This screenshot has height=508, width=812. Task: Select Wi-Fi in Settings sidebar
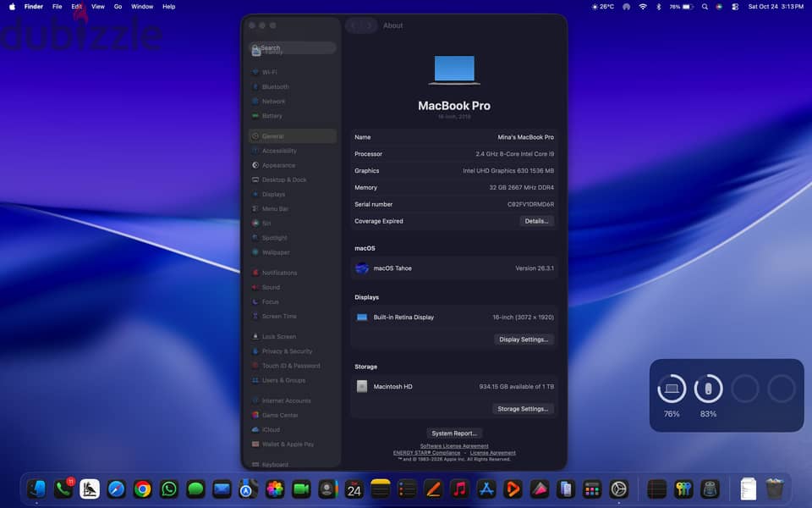click(293, 72)
